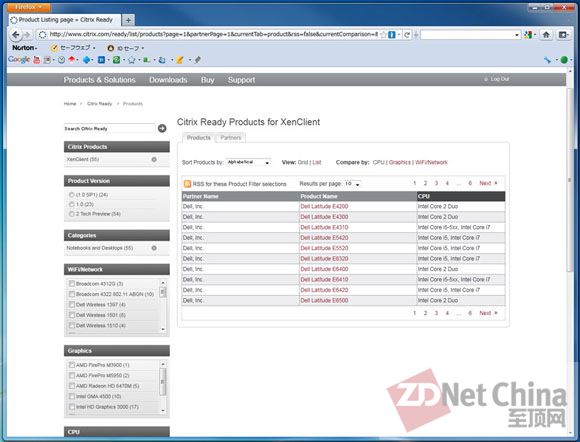Viewport: 580px width, 442px height.
Task: Select the 1.0 (23) product version radio
Action: point(72,204)
